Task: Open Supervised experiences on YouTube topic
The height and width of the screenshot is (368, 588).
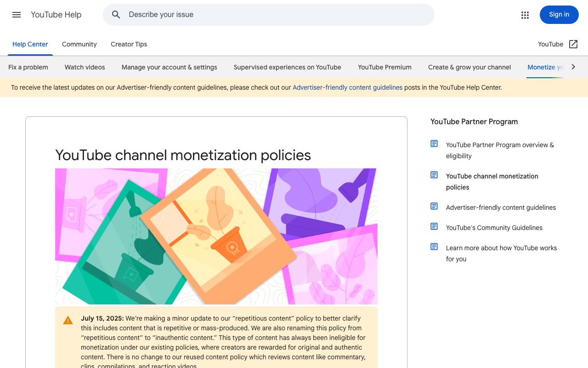Action: pyautogui.click(x=288, y=67)
